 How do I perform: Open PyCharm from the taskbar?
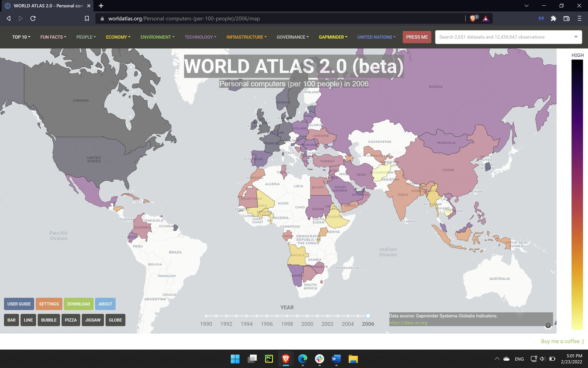269,359
